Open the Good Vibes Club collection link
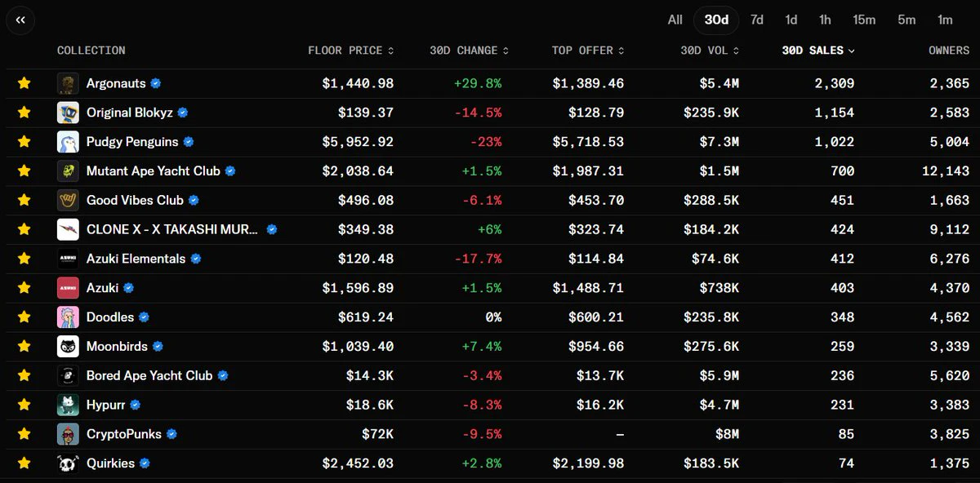This screenshot has width=980, height=483. (136, 201)
